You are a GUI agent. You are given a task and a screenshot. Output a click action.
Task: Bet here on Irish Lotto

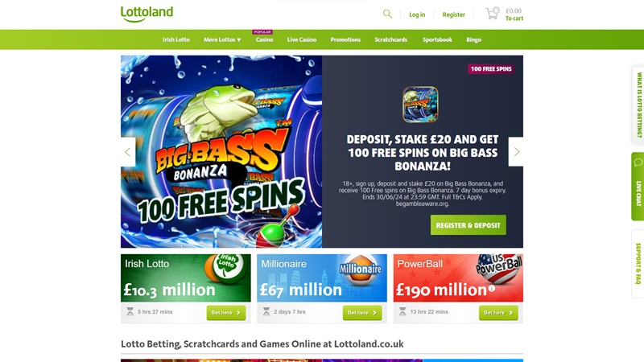click(x=226, y=313)
